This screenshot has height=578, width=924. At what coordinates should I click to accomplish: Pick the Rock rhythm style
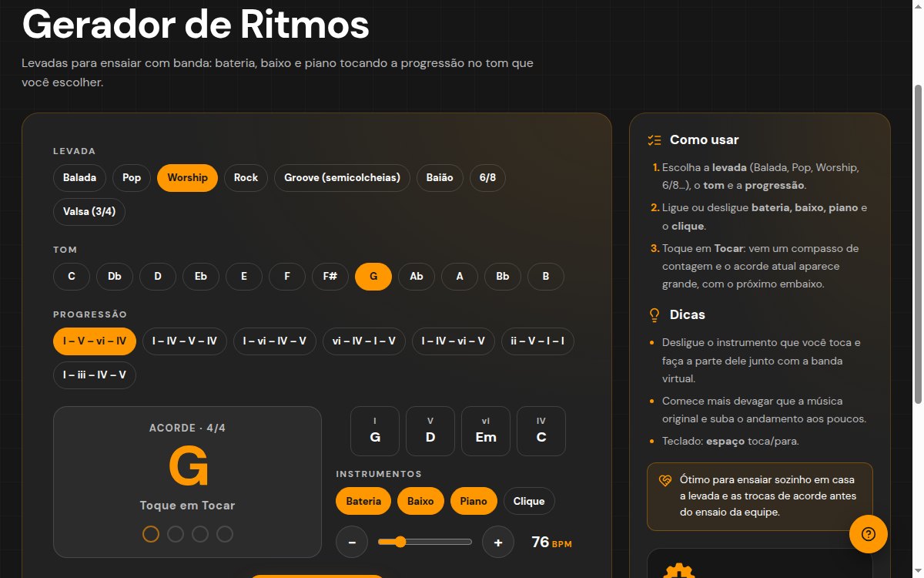click(x=246, y=177)
